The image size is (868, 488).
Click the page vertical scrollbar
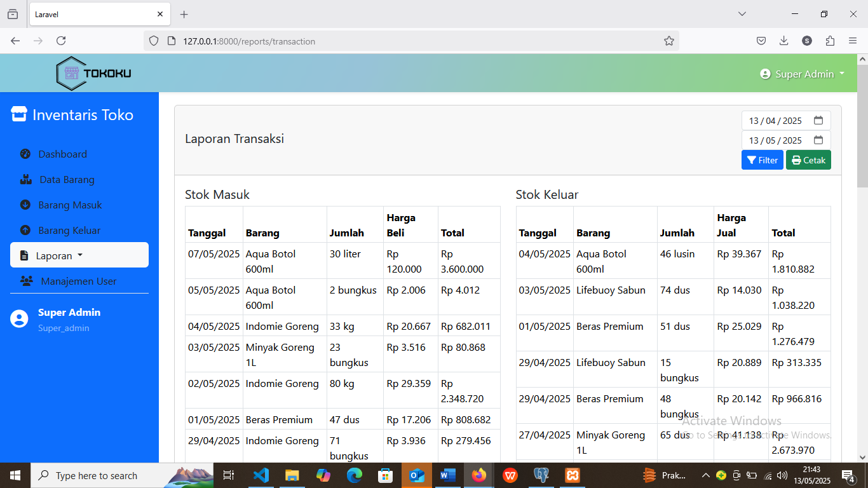pyautogui.click(x=862, y=254)
